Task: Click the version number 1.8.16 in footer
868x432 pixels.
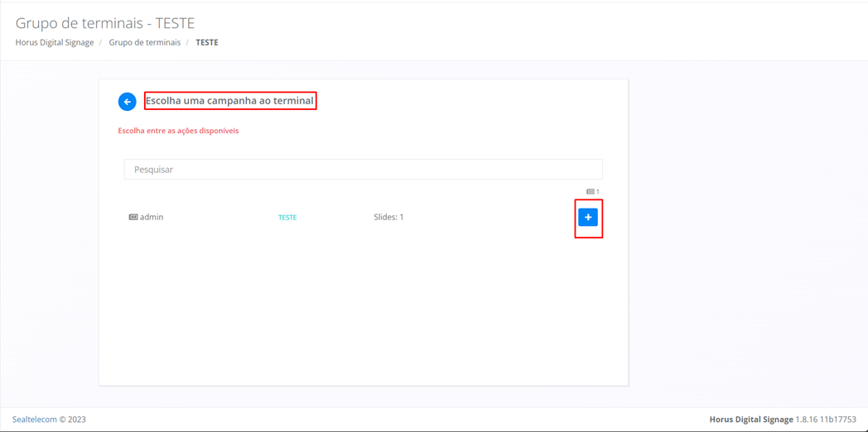Action: (x=809, y=420)
